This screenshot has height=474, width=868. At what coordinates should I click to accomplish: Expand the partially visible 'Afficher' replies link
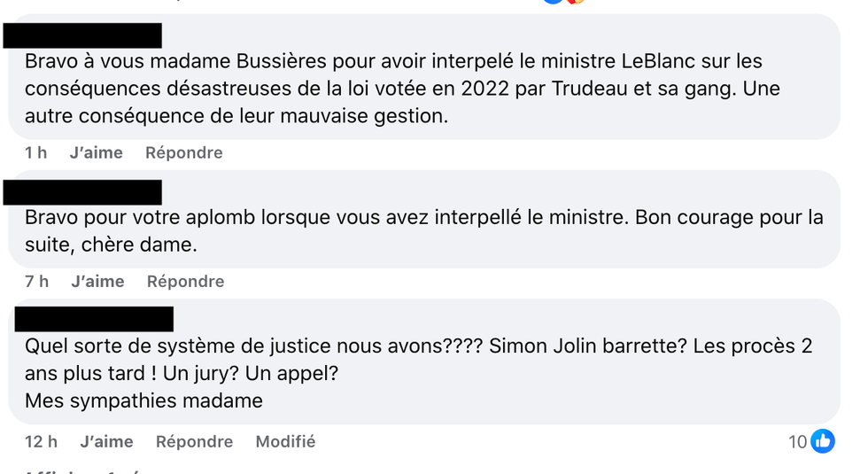[80, 470]
